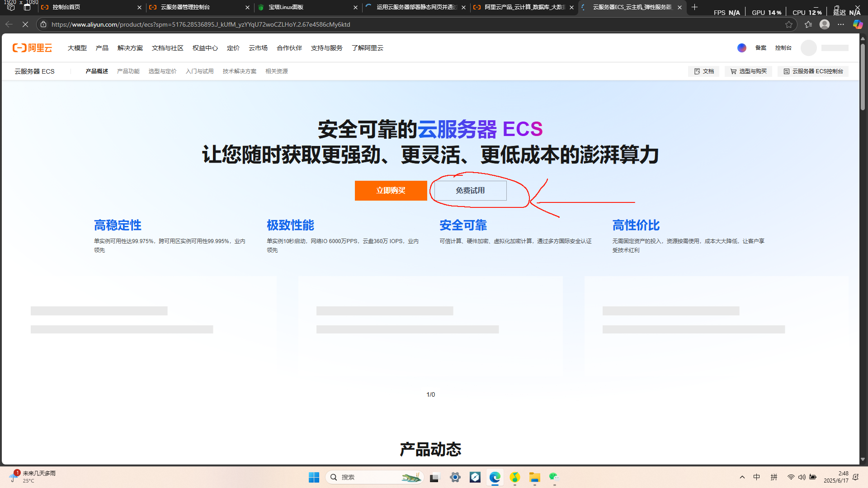Open 控制台 in the top navigation

pyautogui.click(x=783, y=48)
